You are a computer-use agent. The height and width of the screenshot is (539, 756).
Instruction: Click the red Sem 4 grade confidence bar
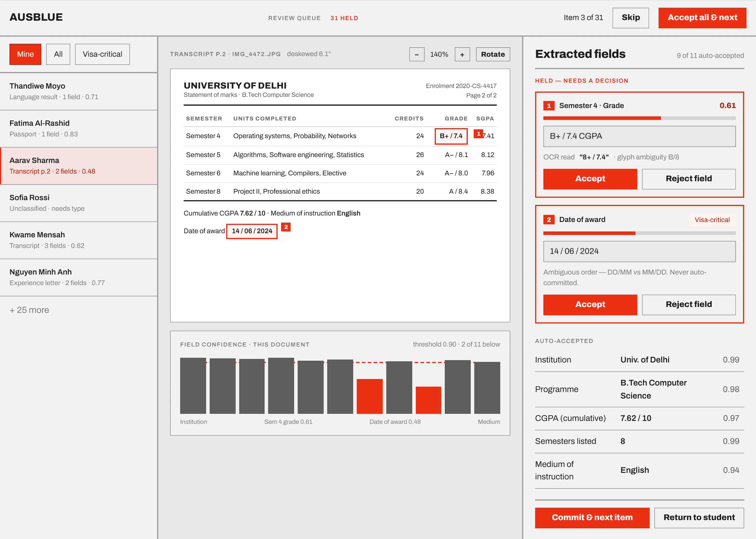point(369,396)
